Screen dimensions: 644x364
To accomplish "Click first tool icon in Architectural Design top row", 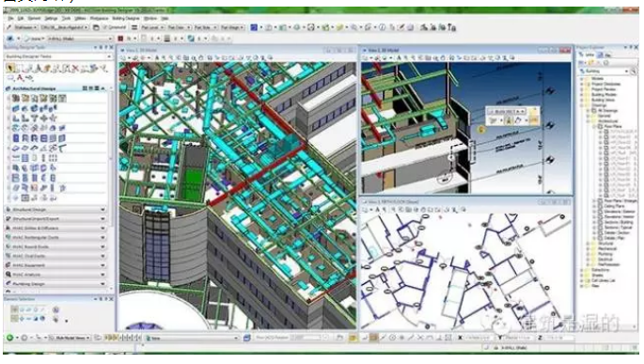I will (16, 98).
